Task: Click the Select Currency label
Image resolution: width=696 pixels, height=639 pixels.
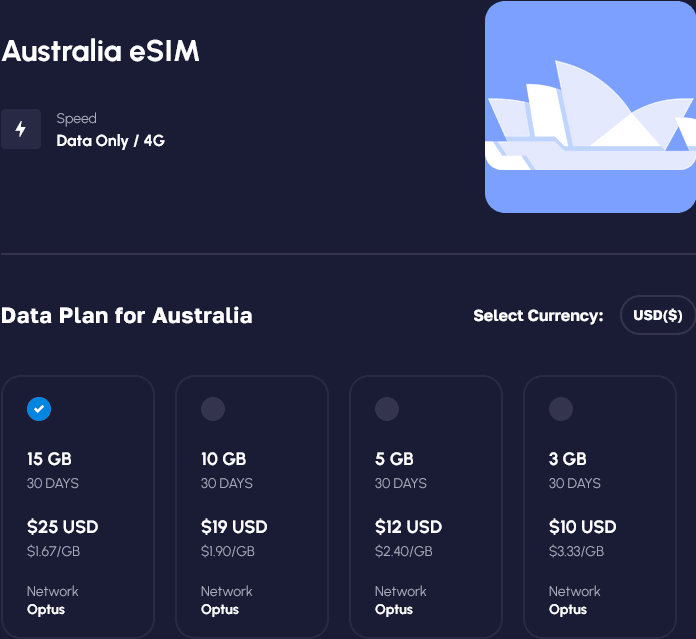Action: click(x=538, y=316)
